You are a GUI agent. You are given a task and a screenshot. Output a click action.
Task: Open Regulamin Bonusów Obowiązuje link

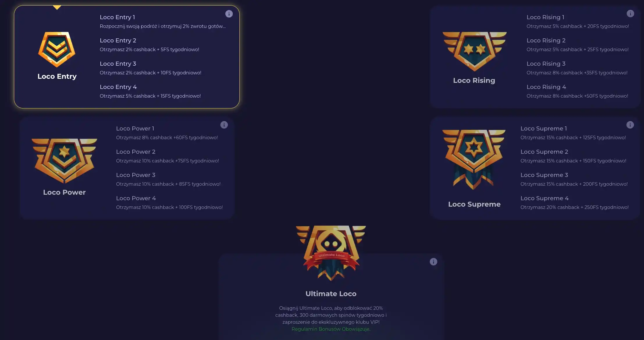(330, 329)
